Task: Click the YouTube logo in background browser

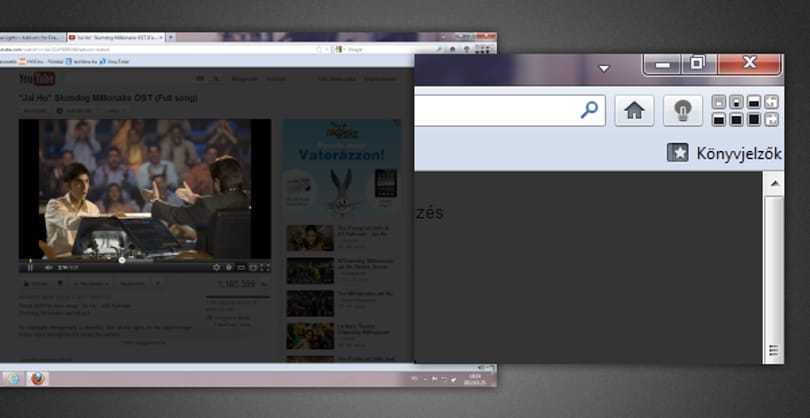Action: point(37,79)
